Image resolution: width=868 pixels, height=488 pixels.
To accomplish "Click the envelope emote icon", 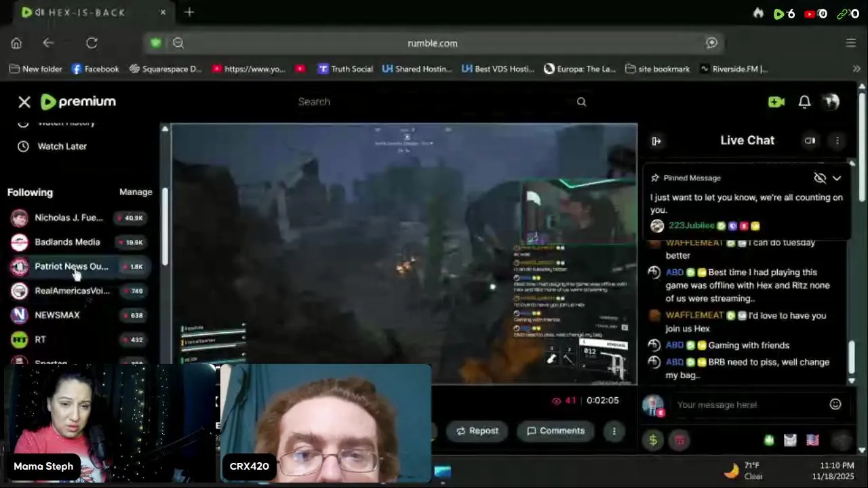I will point(790,440).
